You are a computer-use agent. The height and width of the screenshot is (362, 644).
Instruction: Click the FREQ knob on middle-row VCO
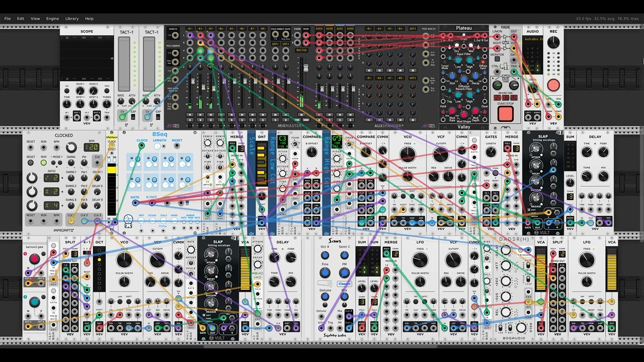pos(408,154)
